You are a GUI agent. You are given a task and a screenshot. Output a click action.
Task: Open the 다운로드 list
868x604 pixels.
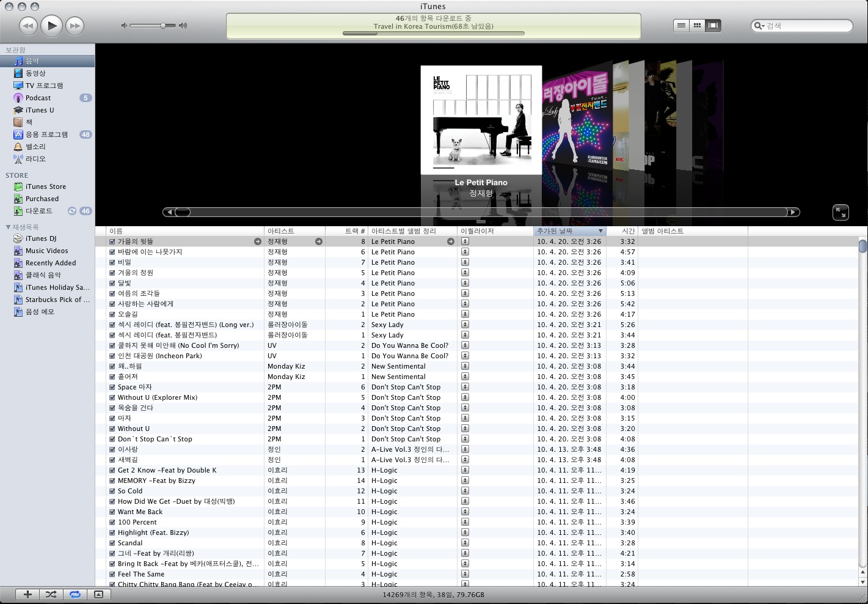click(48, 211)
